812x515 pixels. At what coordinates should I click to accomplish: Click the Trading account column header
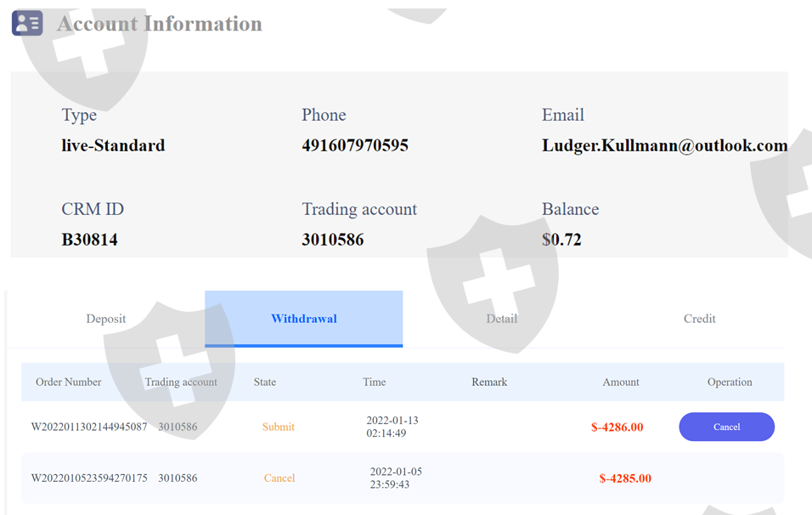coord(181,382)
